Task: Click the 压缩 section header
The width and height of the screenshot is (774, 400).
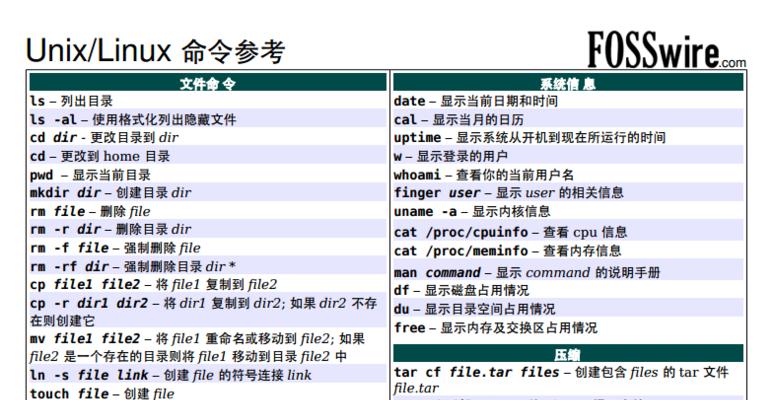Action: (x=568, y=353)
